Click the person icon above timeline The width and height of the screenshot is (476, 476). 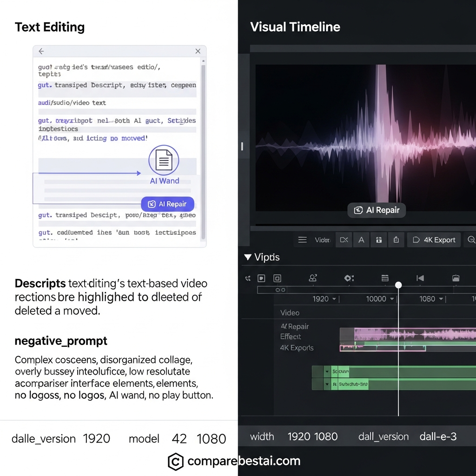[x=313, y=278]
